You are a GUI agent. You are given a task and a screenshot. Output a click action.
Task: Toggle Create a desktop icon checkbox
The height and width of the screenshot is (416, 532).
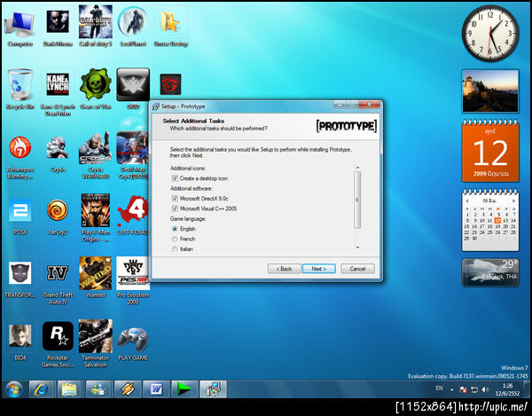click(175, 178)
